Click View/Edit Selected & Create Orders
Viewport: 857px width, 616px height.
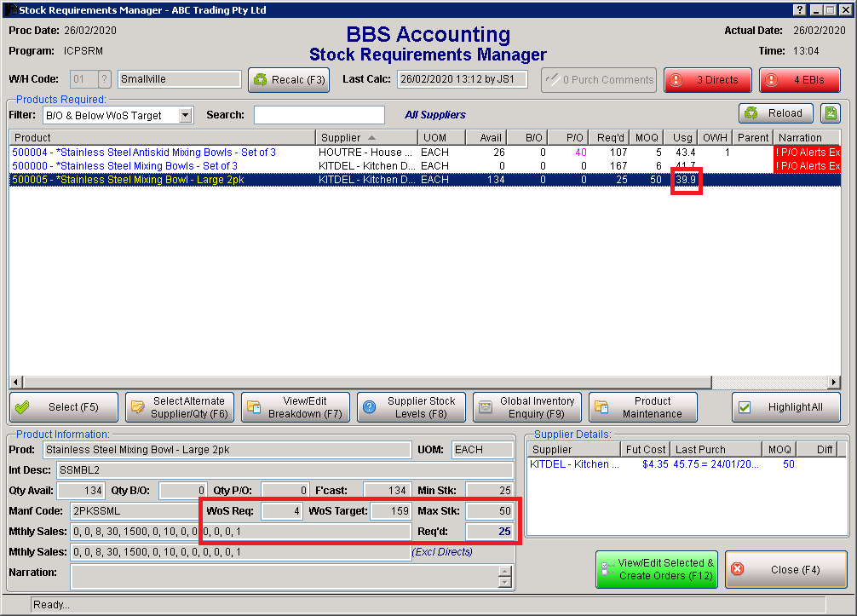click(657, 569)
